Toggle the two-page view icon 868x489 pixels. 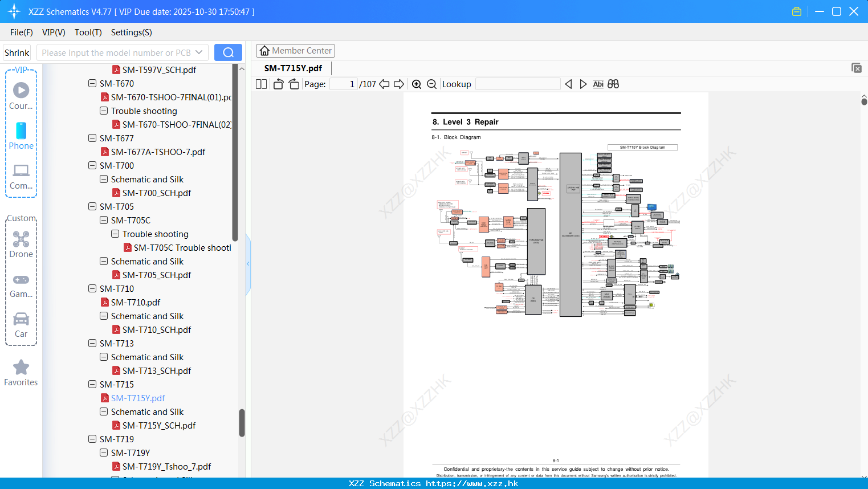(x=261, y=84)
